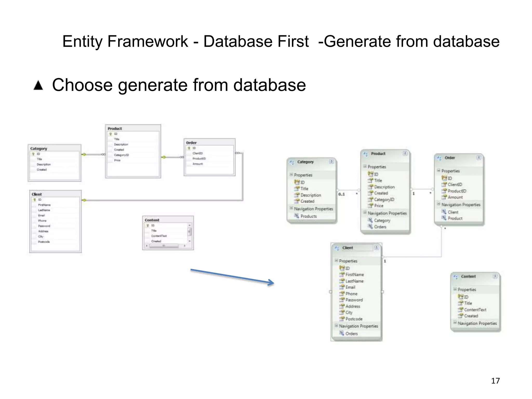Click primary key icon beside Order ID

click(444, 178)
